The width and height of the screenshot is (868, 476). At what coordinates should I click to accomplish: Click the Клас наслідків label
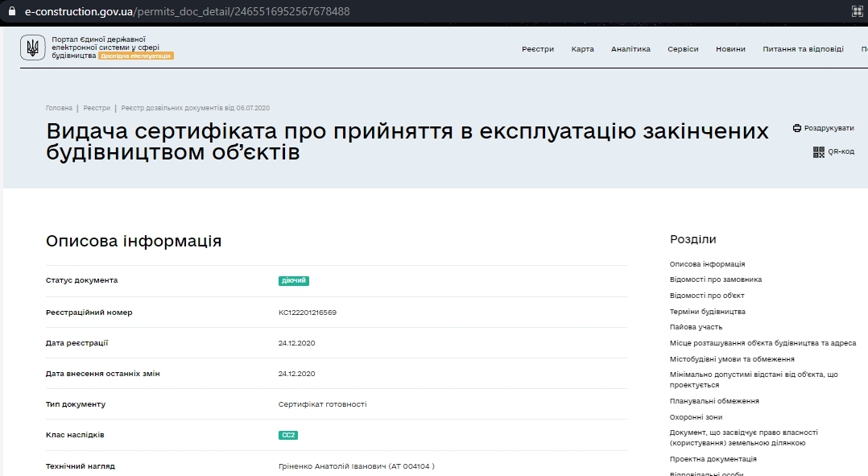pos(75,435)
